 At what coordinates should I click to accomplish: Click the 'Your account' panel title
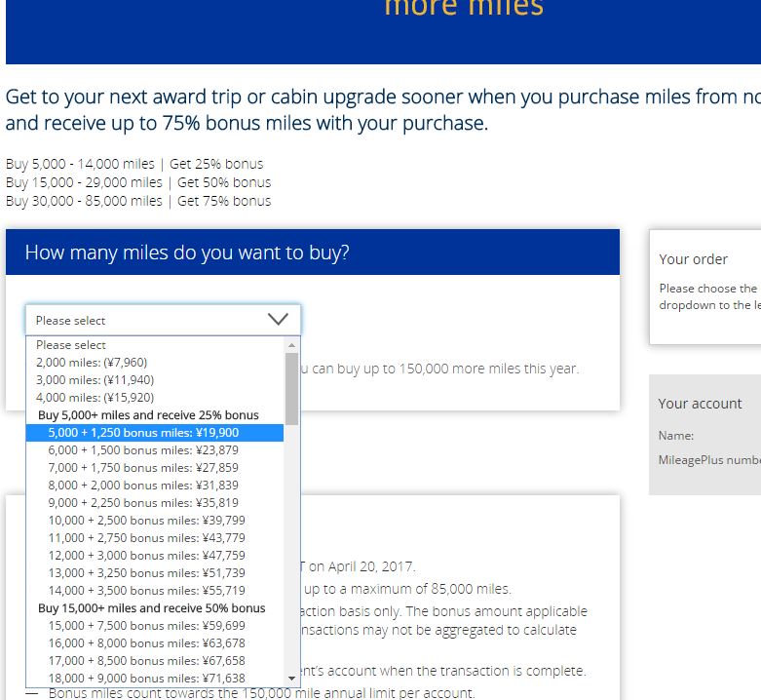pos(700,404)
